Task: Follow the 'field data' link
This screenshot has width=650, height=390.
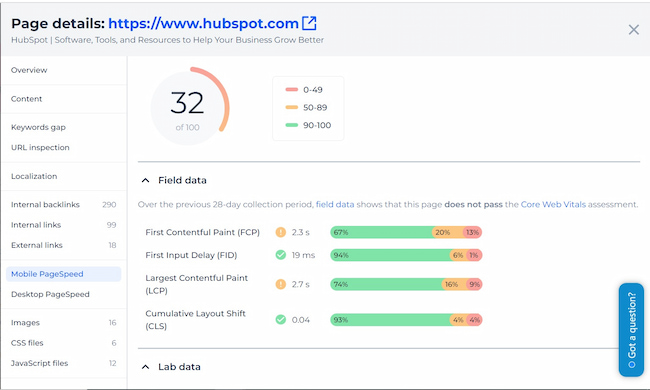Action: pos(335,204)
